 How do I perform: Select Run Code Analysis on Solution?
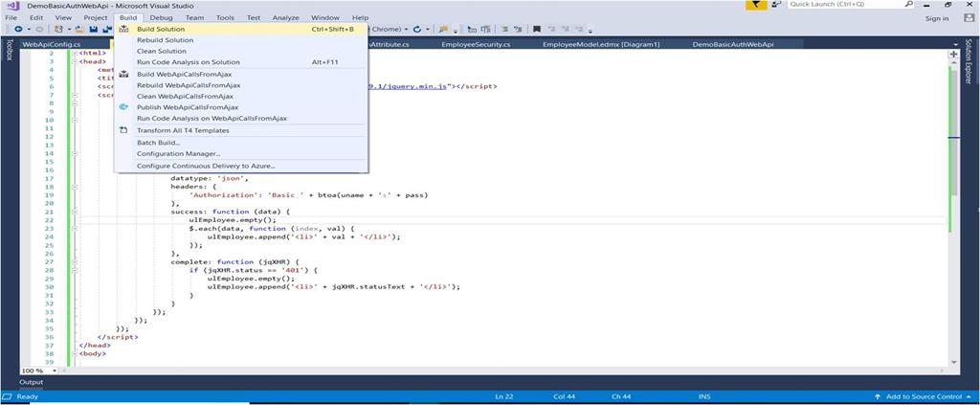(x=240, y=62)
